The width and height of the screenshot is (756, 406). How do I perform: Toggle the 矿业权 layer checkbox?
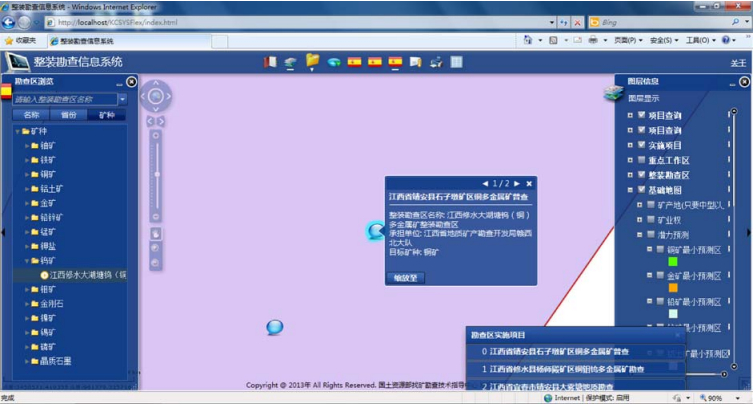[x=649, y=218]
